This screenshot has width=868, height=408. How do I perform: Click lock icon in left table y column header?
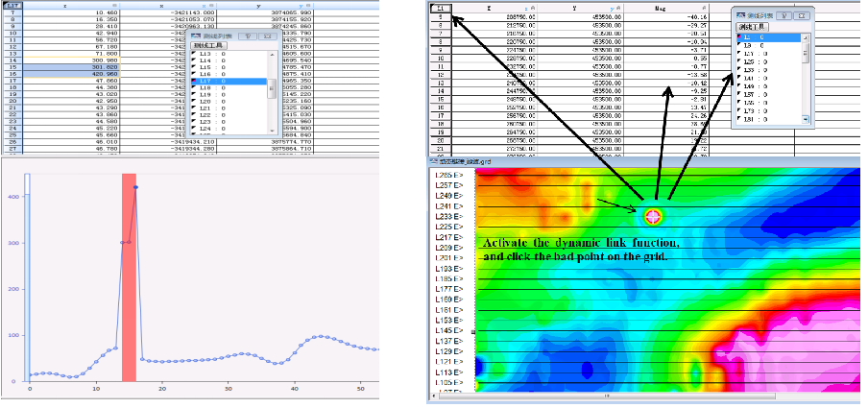[x=308, y=5]
